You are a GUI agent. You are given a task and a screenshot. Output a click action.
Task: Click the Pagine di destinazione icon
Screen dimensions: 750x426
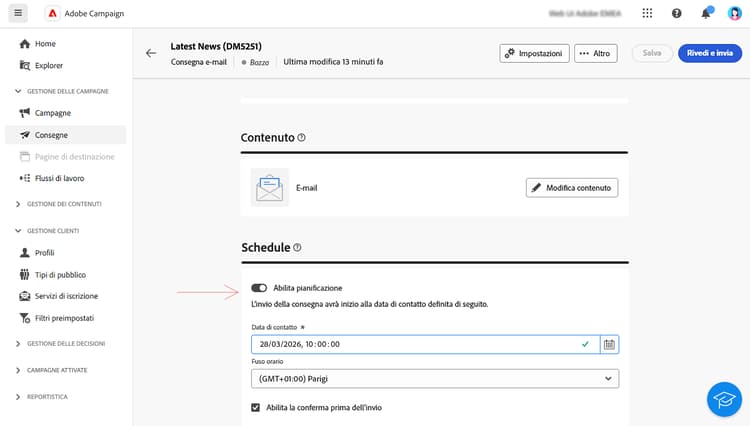pos(25,156)
